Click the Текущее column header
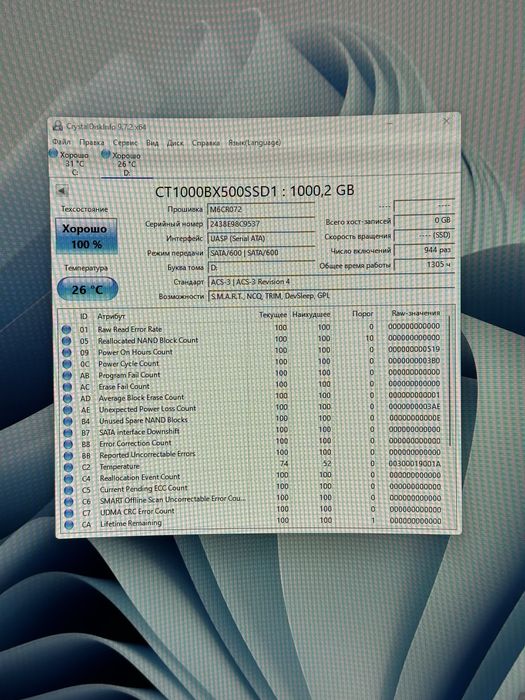The width and height of the screenshot is (525, 700). (x=273, y=315)
